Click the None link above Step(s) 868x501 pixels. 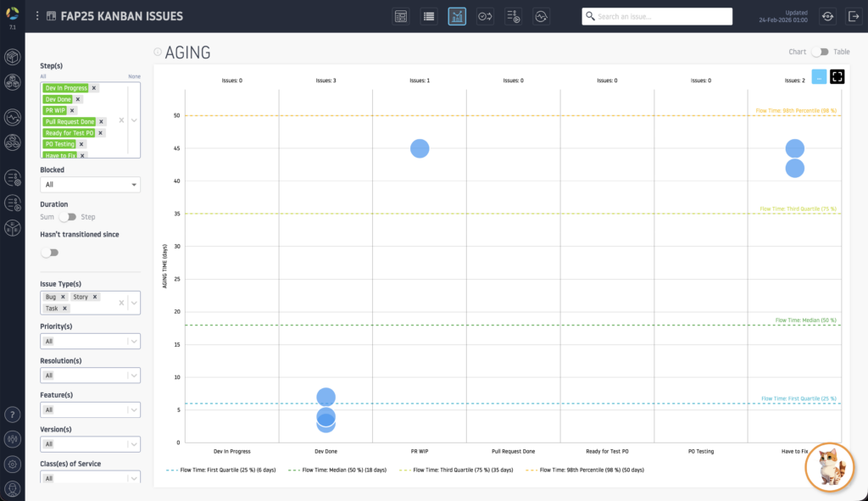pos(134,76)
